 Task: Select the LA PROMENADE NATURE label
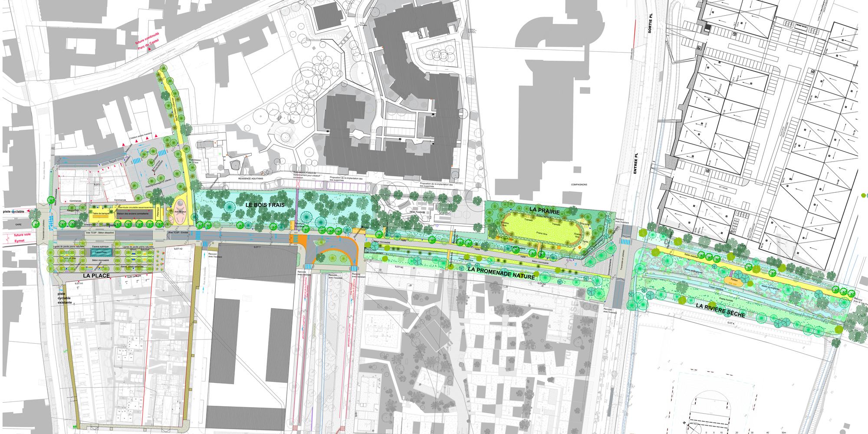pyautogui.click(x=501, y=273)
